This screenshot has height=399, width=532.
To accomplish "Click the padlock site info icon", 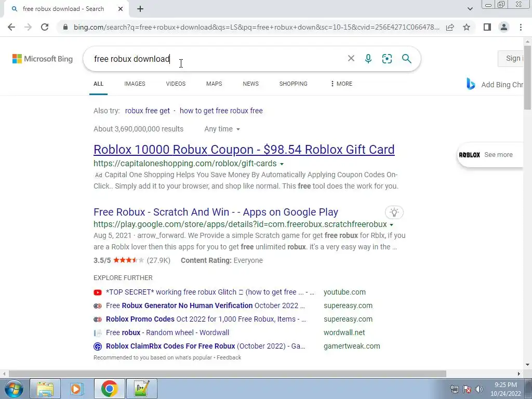I will [65, 27].
